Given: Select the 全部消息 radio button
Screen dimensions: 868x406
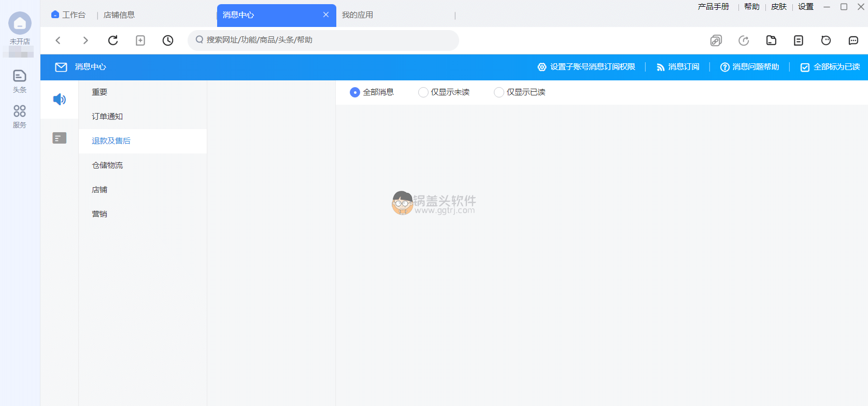Looking at the screenshot, I should [x=355, y=92].
